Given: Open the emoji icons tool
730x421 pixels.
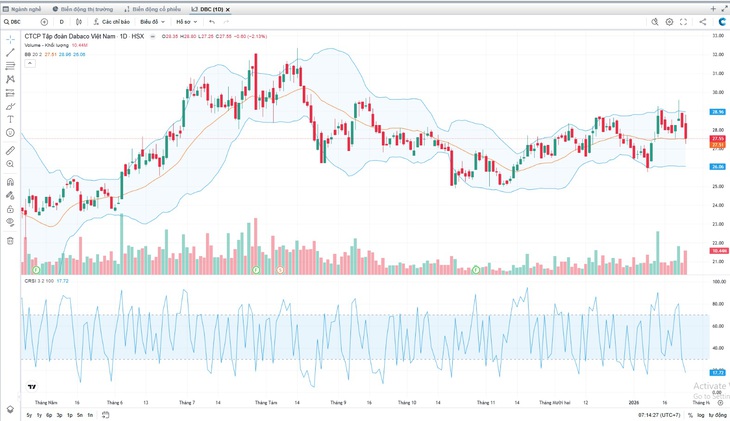Looking at the screenshot, I should pos(10,133).
